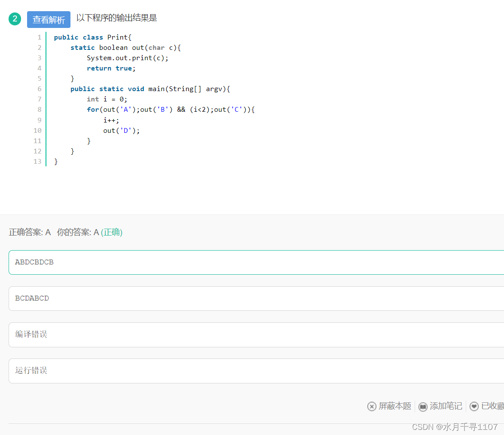Click the 添加笔记 notebook icon
This screenshot has width=504, height=435.
pyautogui.click(x=423, y=406)
